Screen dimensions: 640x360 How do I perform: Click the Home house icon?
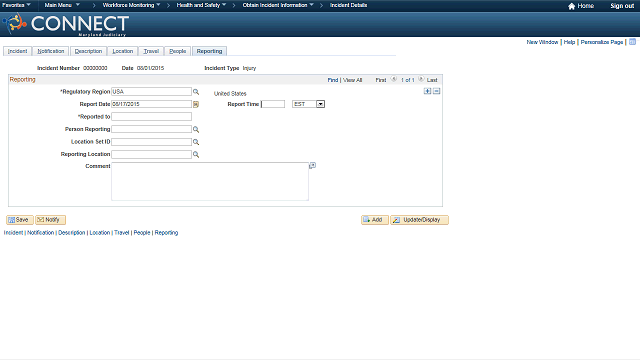tap(571, 6)
